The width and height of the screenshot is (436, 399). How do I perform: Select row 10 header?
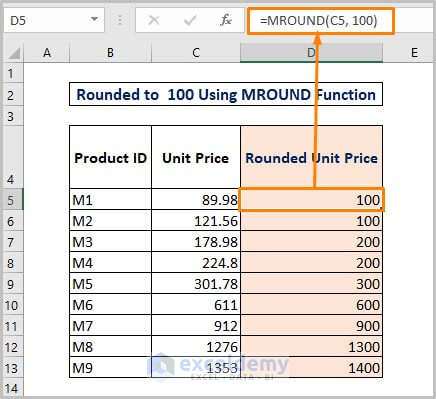pos(13,304)
